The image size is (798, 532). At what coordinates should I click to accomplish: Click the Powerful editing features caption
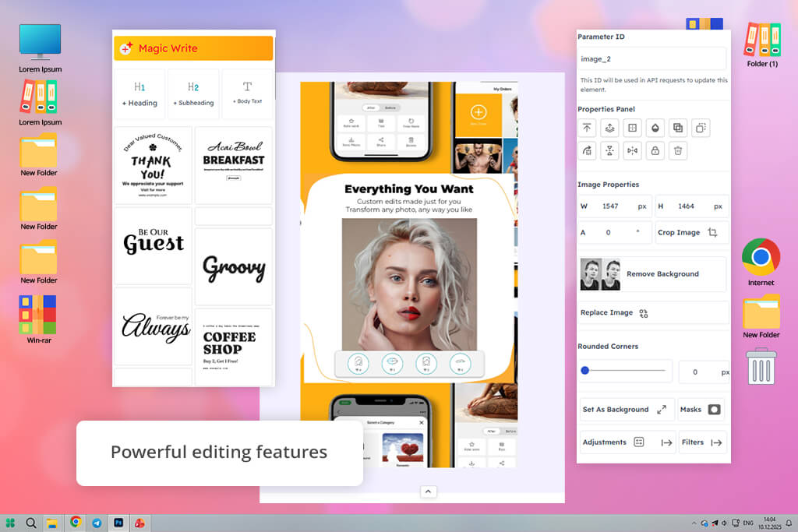click(219, 452)
